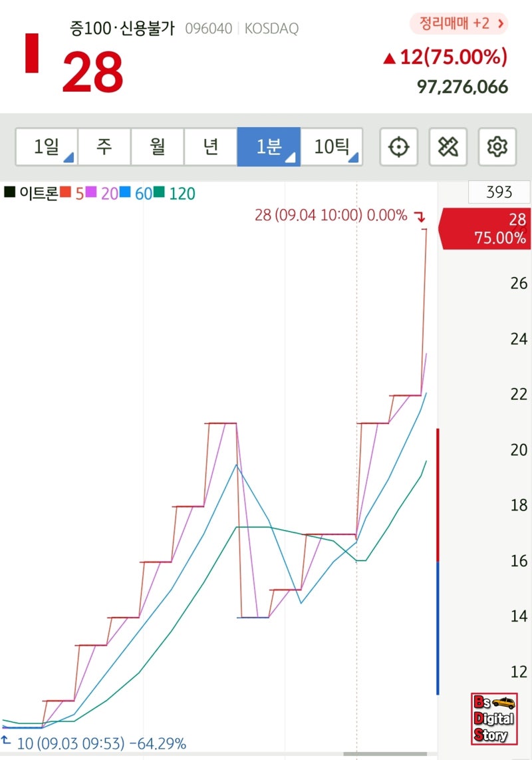Click the red candle icon beside the price
532x760 pixels.
tap(32, 53)
